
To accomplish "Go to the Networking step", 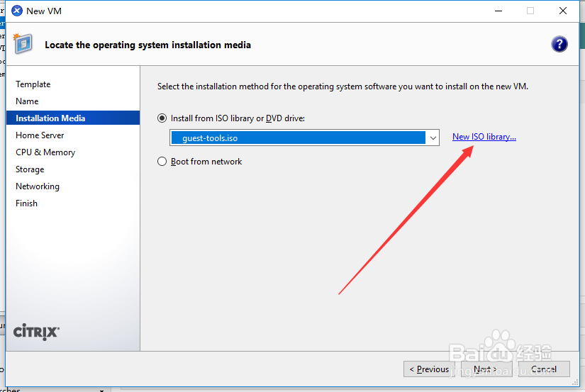I will [38, 186].
